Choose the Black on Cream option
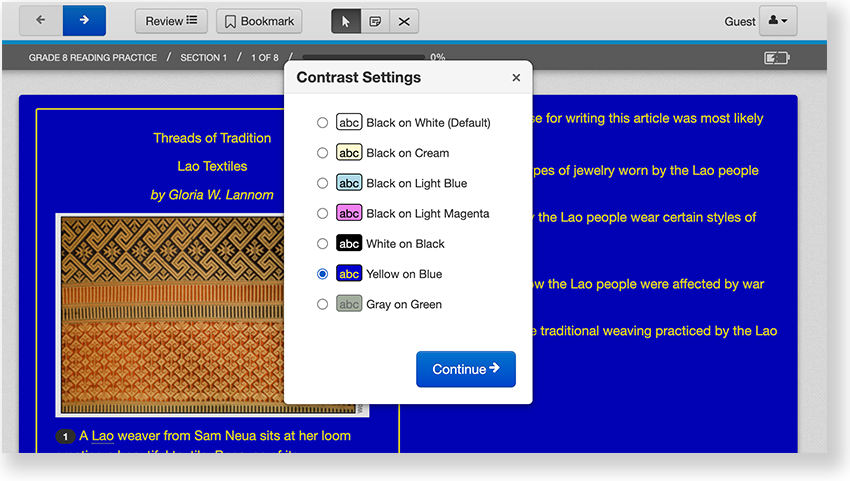This screenshot has height=481, width=850. [322, 153]
